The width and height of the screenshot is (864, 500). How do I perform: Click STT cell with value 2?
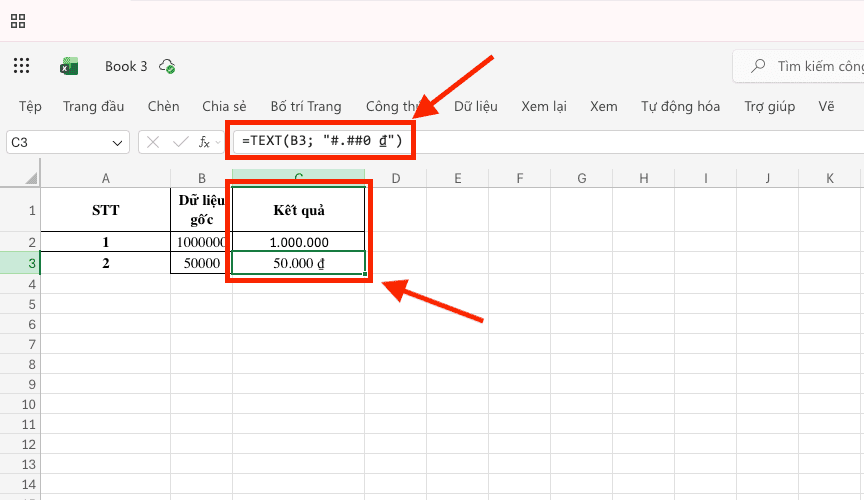[x=106, y=263]
